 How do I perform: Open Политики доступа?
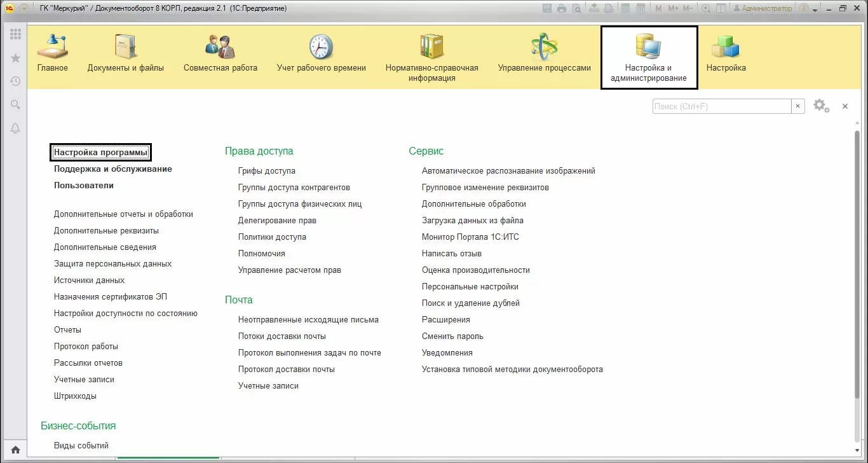272,237
